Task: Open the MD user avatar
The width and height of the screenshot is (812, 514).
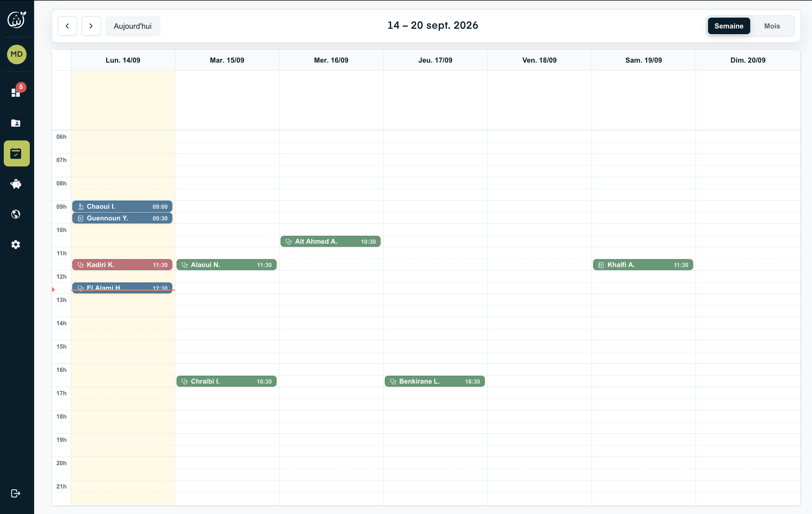Action: [17, 54]
